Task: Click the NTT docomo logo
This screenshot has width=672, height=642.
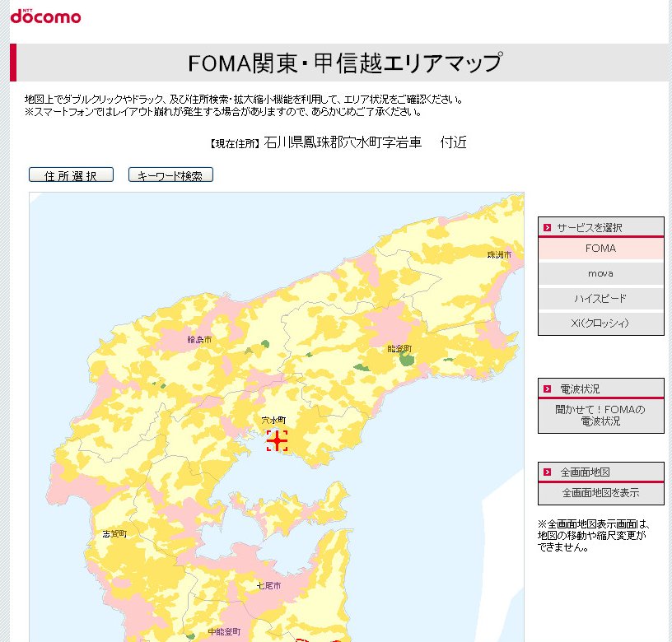Action: tap(45, 16)
